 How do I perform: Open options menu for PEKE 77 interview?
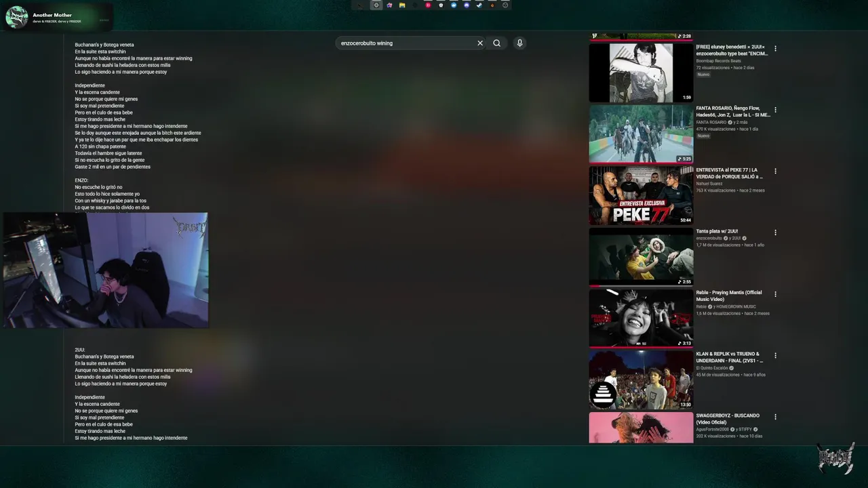point(775,171)
